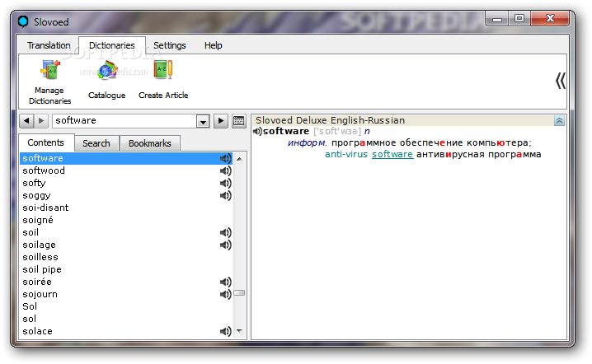
Task: Go back with left arrow button
Action: tap(26, 121)
